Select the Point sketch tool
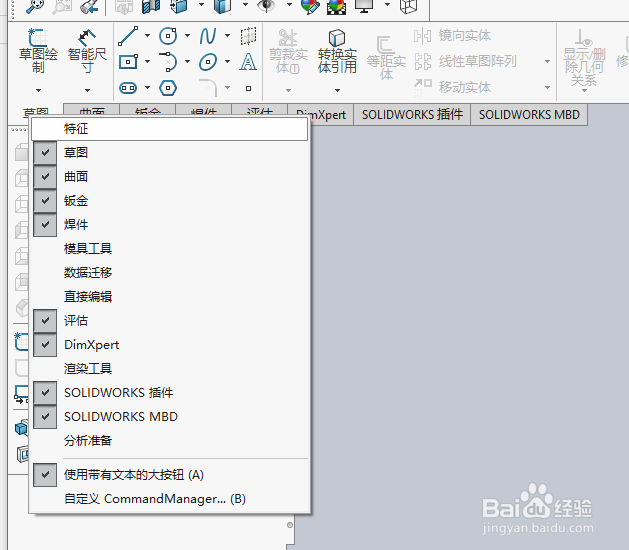This screenshot has width=629, height=550. 248,88
